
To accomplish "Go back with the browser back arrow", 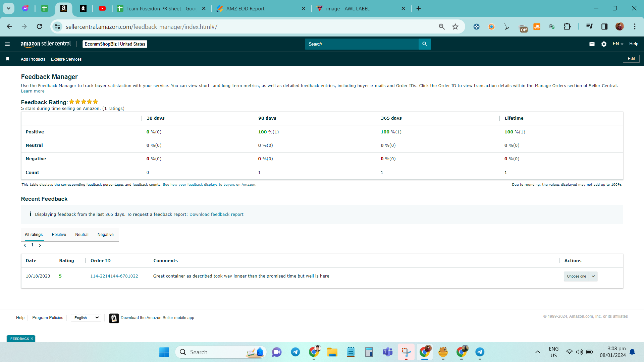I will 9,26.
